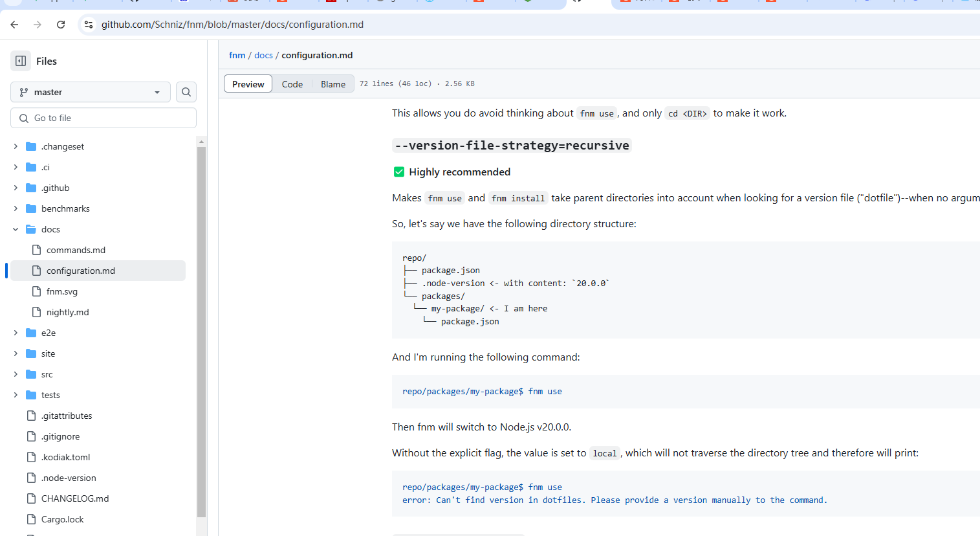Click the commands.md file icon

pos(37,250)
